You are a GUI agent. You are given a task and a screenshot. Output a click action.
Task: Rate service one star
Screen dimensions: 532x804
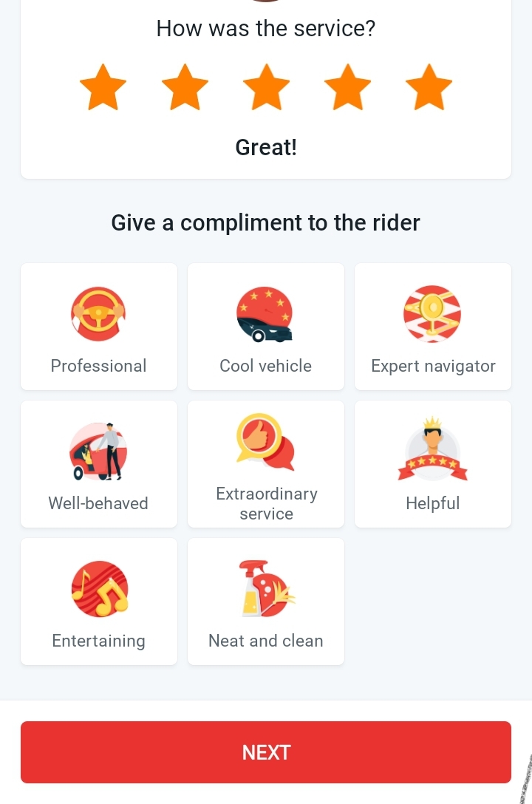[x=103, y=87]
